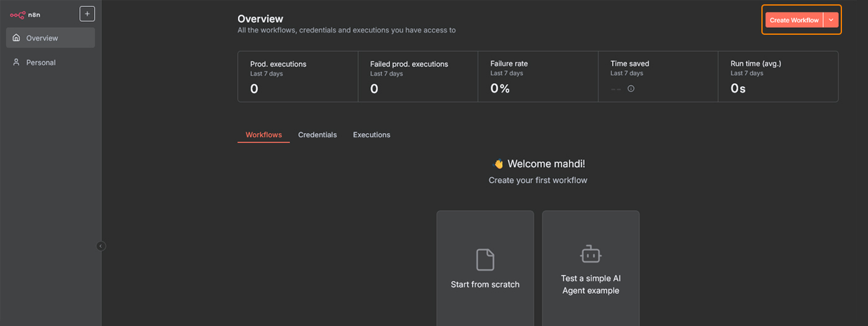Click the Time saved info icon
Screen dimensions: 868x326
[x=631, y=89]
